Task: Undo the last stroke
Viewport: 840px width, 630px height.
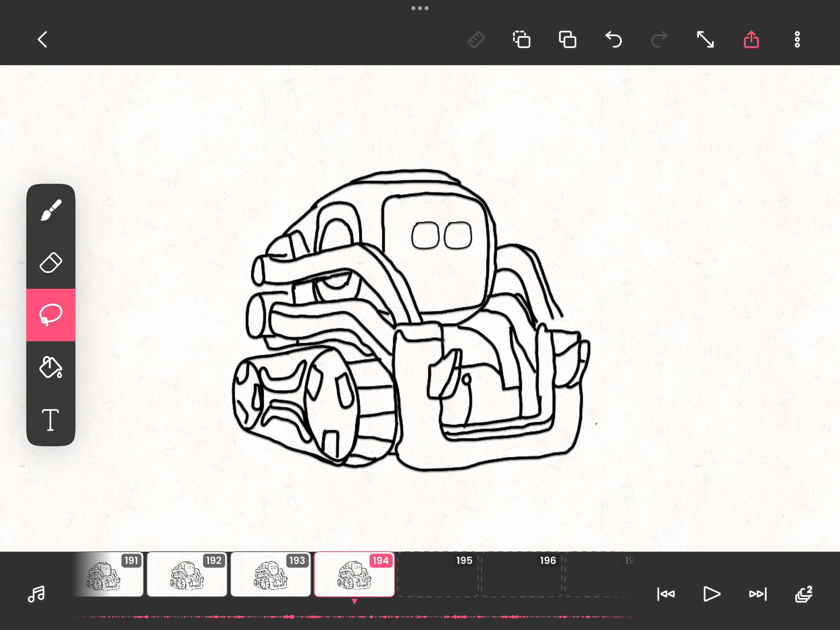Action: pyautogui.click(x=614, y=40)
